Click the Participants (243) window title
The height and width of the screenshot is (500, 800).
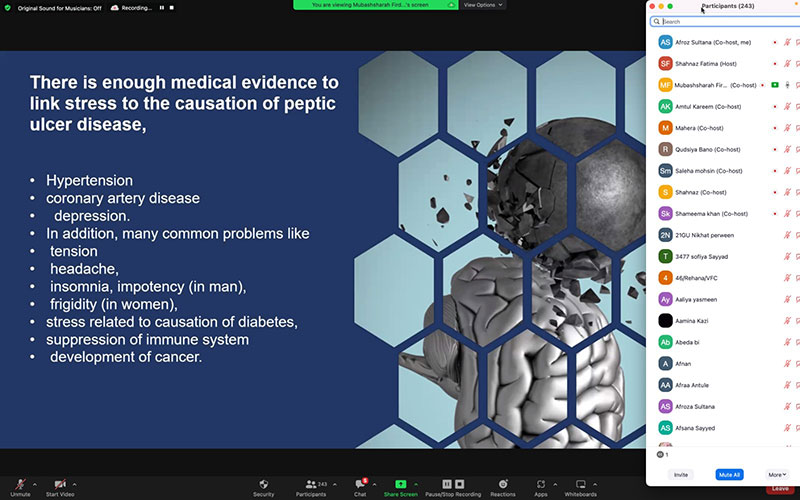(x=728, y=6)
